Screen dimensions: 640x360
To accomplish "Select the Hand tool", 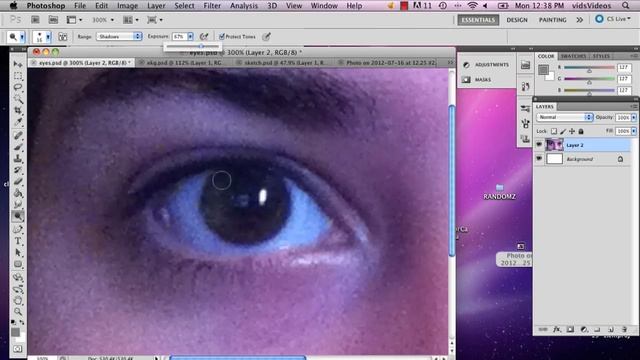I will (18, 300).
